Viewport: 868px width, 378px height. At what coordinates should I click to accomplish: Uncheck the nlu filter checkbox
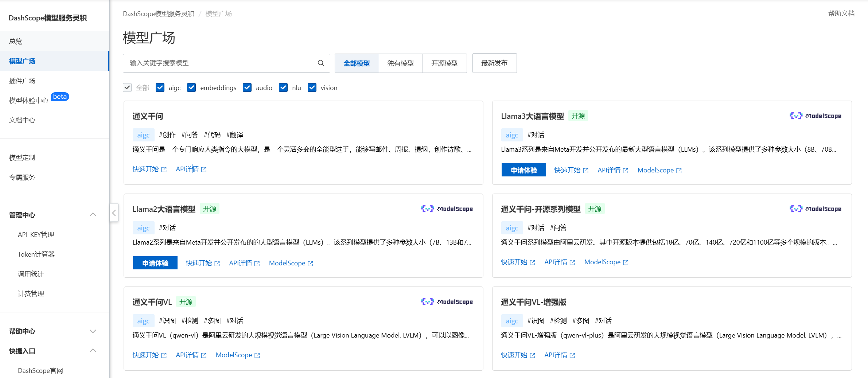[283, 87]
